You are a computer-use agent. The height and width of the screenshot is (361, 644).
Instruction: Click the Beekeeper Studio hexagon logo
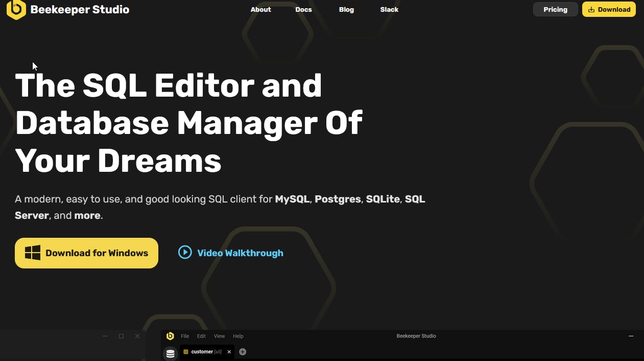coord(16,9)
